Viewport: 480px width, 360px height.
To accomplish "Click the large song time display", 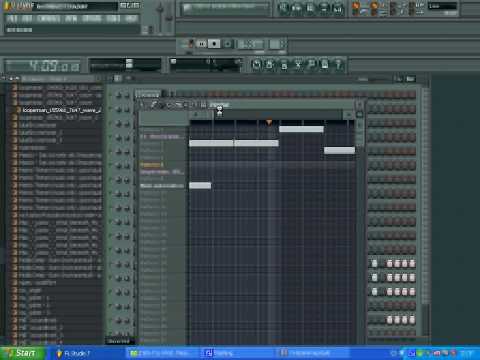I will [x=43, y=66].
